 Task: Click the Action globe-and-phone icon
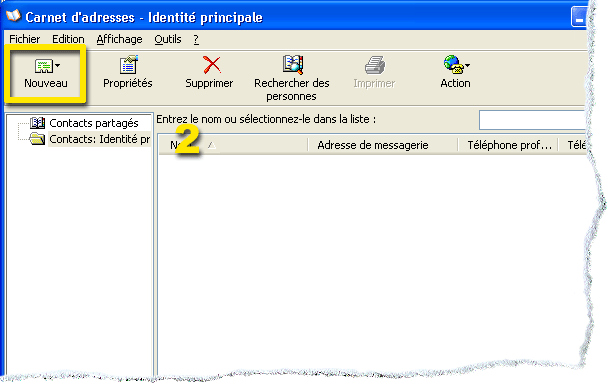(453, 65)
